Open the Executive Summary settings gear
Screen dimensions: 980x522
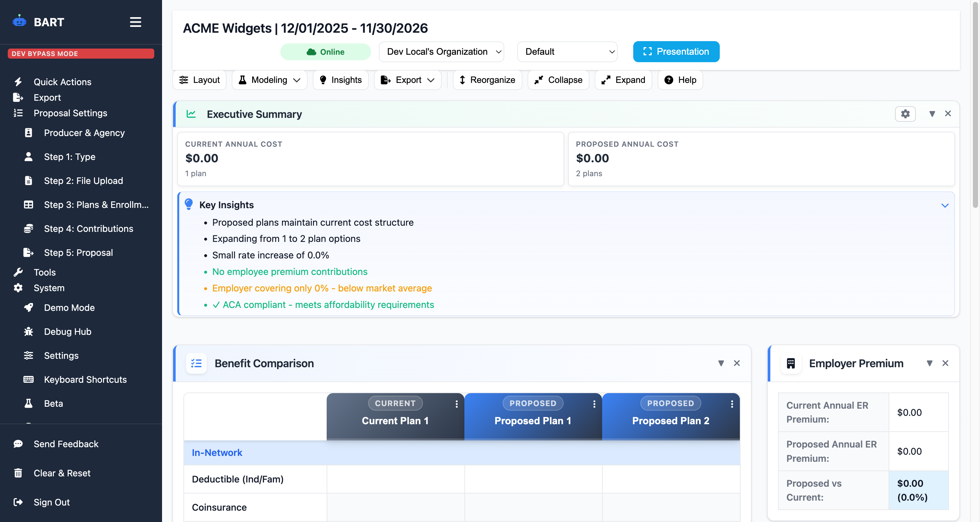click(905, 114)
